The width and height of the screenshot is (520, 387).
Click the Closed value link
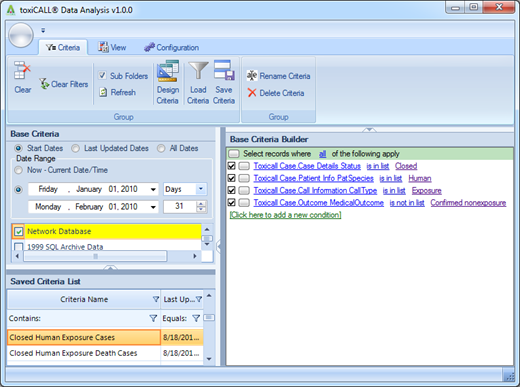coord(406,166)
